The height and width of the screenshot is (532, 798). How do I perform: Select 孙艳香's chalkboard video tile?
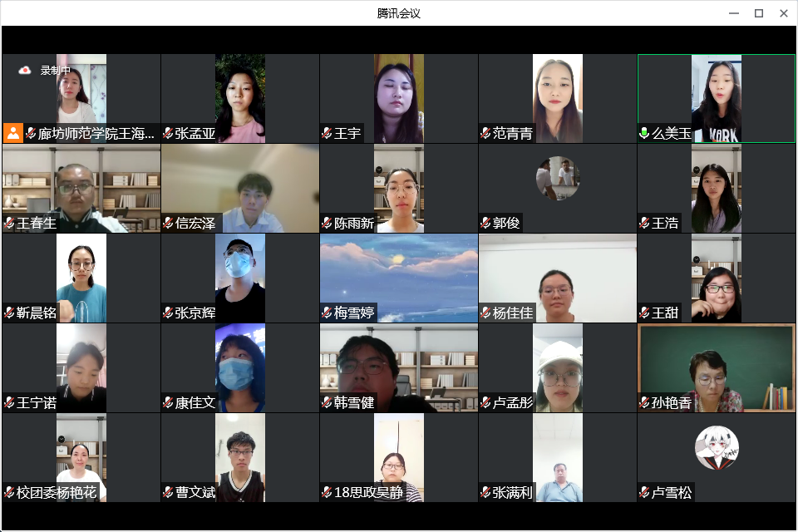coord(716,367)
